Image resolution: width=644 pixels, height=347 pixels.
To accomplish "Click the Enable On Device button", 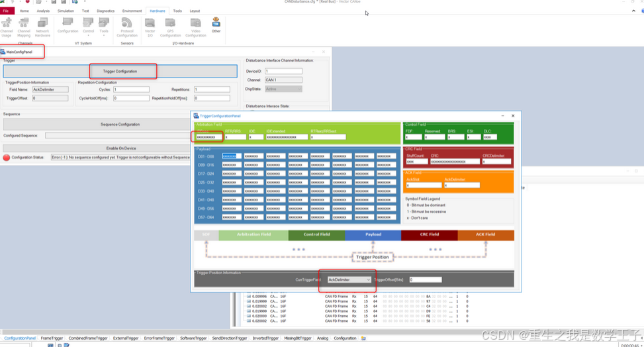I will pyautogui.click(x=120, y=148).
